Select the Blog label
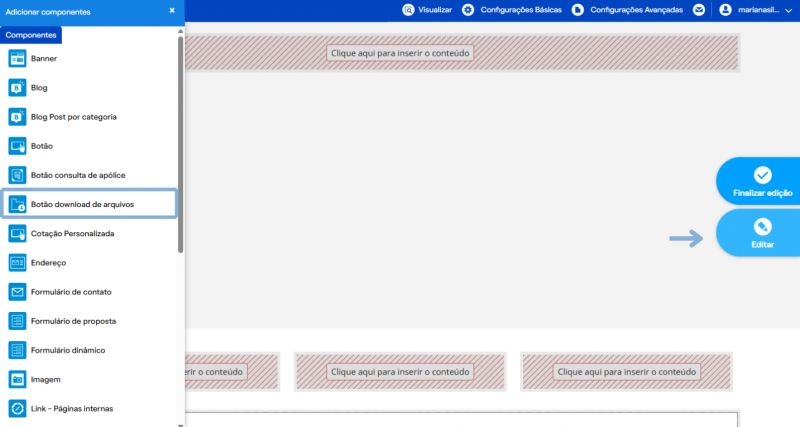This screenshot has width=800, height=427. [x=39, y=88]
